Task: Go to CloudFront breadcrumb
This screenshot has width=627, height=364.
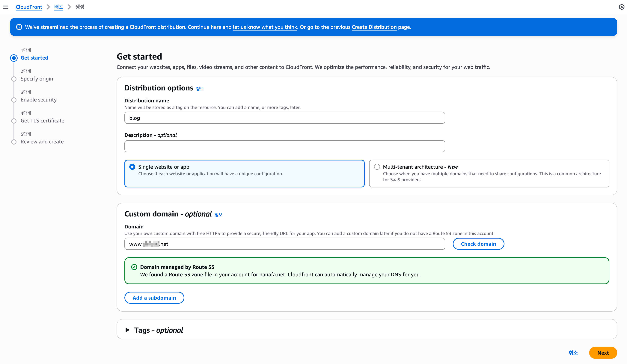Action: [29, 7]
